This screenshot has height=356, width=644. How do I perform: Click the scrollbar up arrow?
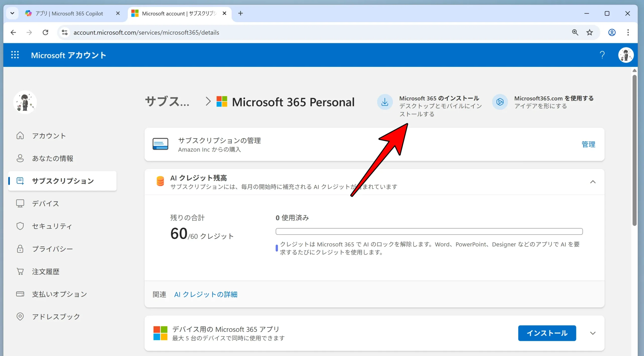pos(634,71)
